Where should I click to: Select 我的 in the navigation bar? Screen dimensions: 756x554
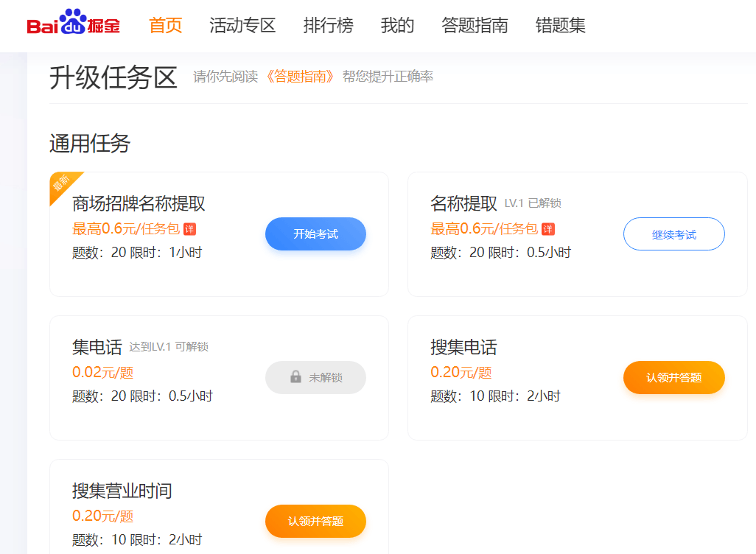[x=397, y=25]
